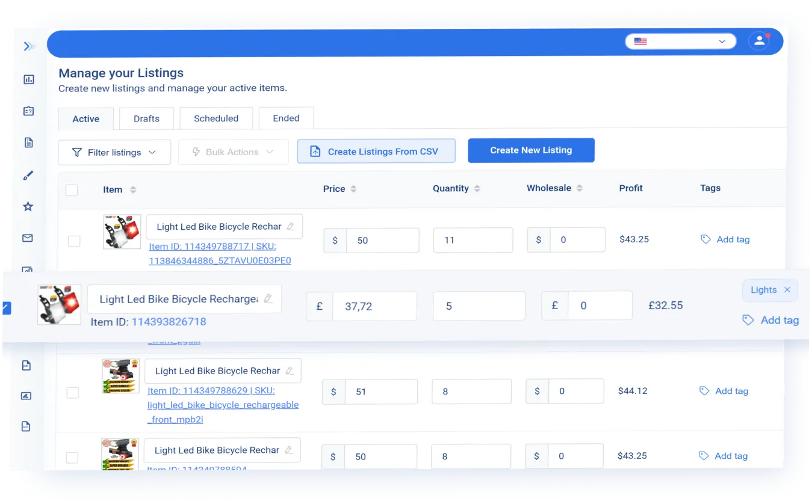
Task: Switch to the Scheduled tab
Action: (216, 118)
